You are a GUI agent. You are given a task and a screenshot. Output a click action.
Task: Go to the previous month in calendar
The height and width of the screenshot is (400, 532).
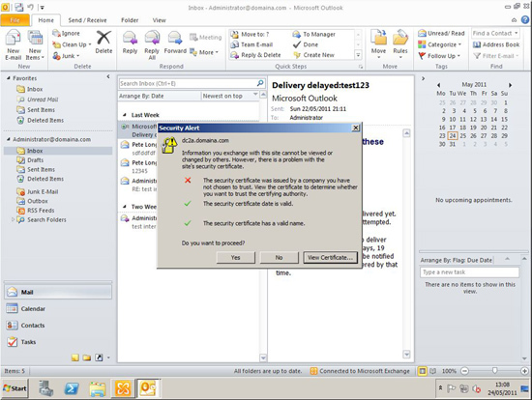439,85
